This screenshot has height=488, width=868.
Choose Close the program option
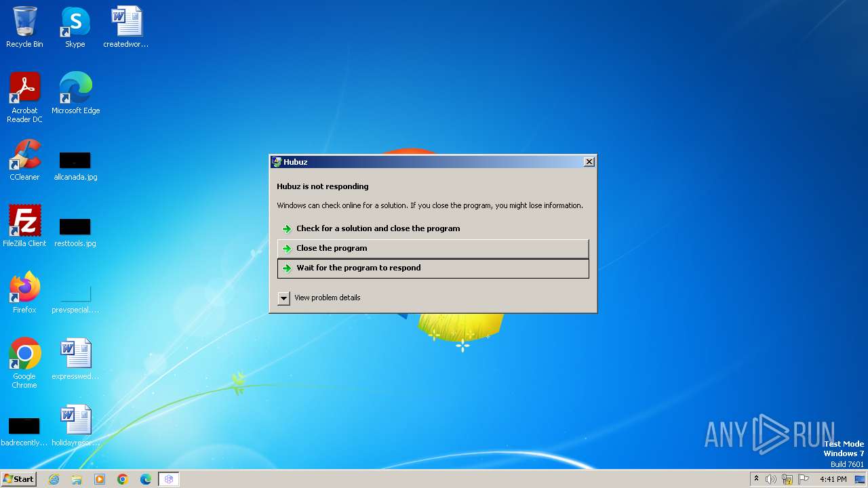[433, 248]
